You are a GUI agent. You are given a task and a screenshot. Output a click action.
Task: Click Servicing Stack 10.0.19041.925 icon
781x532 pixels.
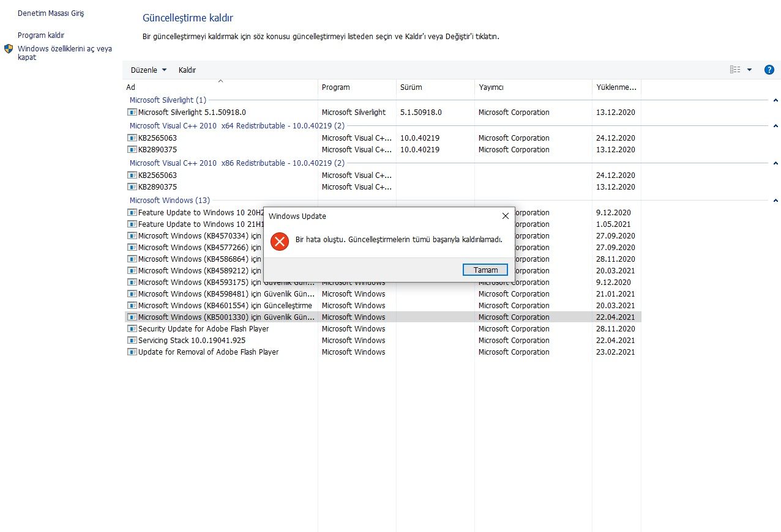coord(132,341)
